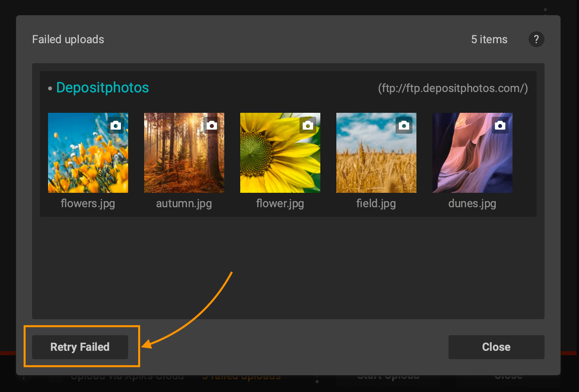Click the ftp.depositphotos.com address text
The height and width of the screenshot is (392, 579).
click(453, 88)
